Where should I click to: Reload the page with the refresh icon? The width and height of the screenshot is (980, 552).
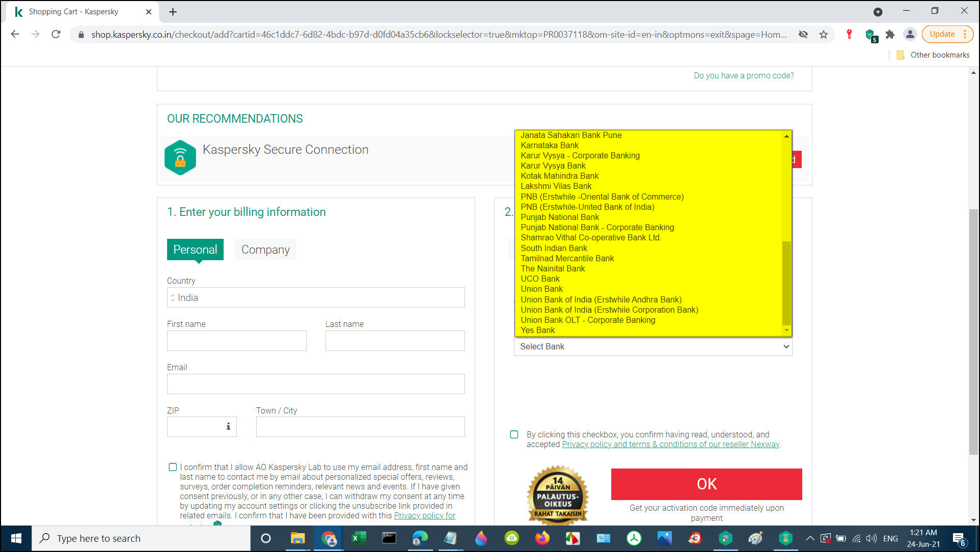(56, 35)
